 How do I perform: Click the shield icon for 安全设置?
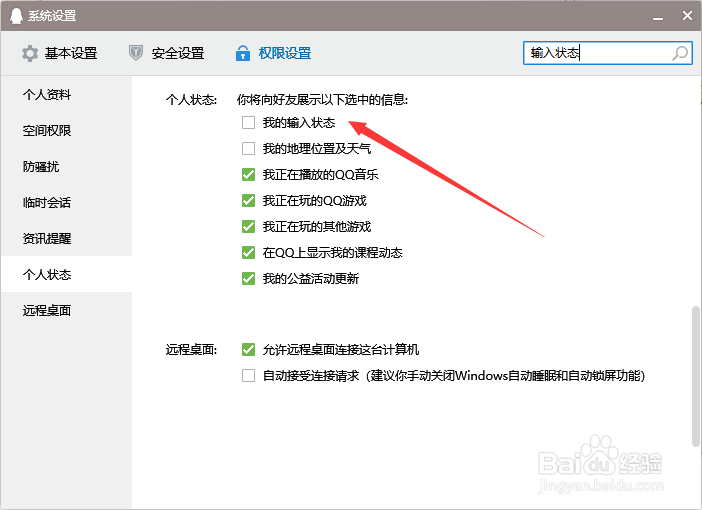click(136, 53)
